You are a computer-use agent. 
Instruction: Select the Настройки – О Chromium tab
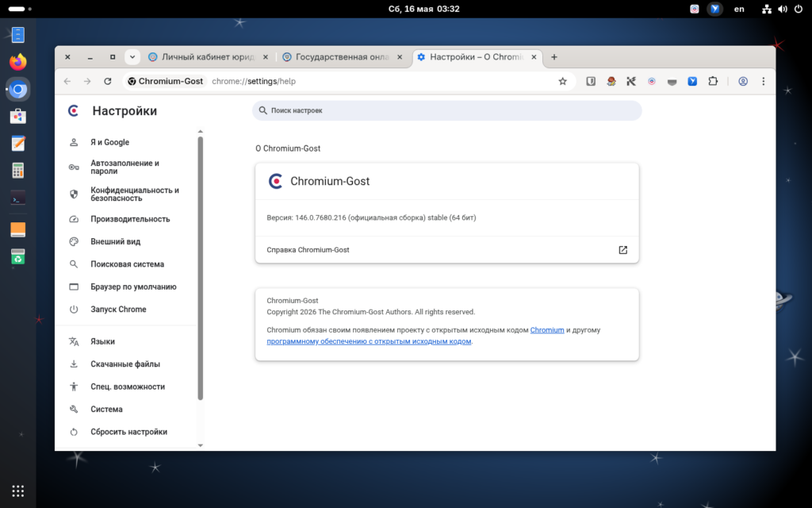tap(477, 57)
